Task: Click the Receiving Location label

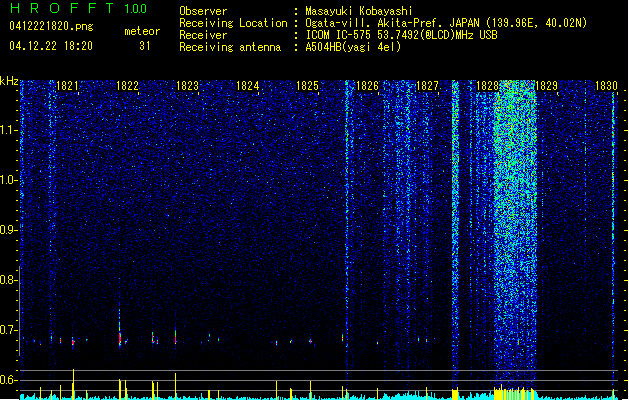Action: click(x=233, y=23)
